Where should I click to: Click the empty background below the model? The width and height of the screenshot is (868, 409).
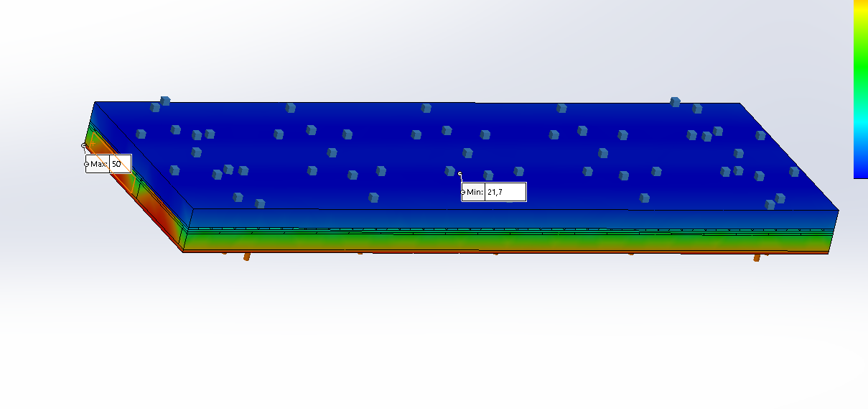(x=431, y=338)
